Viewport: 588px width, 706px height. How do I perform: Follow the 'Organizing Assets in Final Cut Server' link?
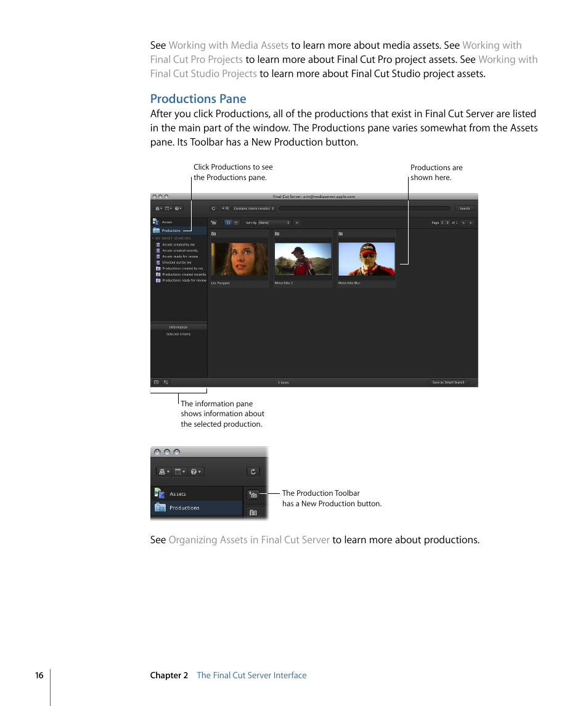(249, 540)
